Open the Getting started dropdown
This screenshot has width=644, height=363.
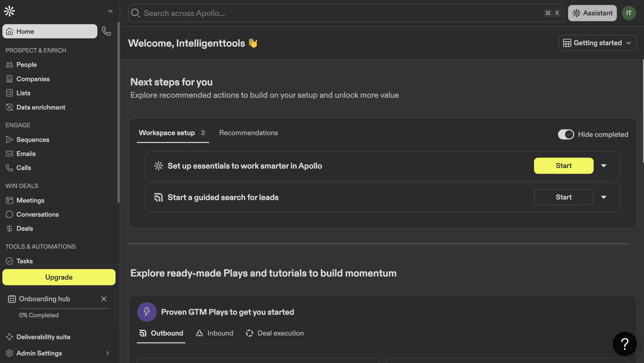(x=597, y=43)
